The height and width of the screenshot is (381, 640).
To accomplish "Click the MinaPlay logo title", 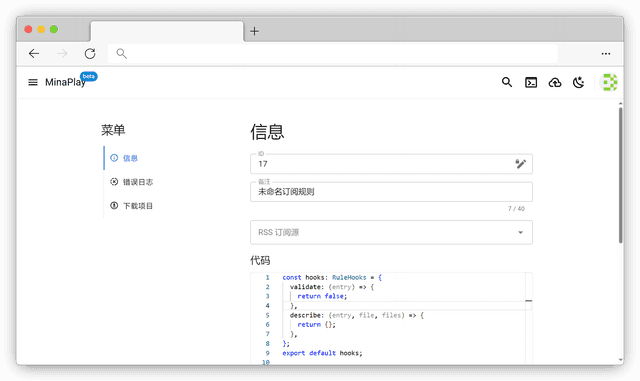I will (65, 82).
